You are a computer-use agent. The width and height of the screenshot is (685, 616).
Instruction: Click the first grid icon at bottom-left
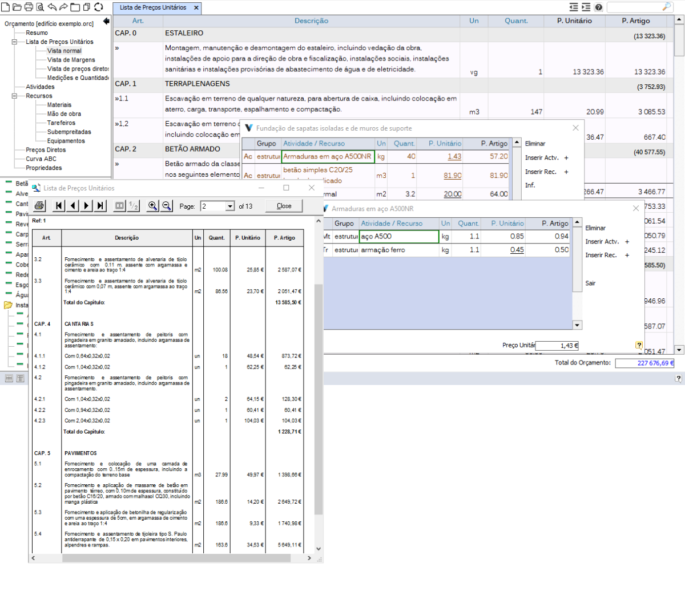[9, 378]
